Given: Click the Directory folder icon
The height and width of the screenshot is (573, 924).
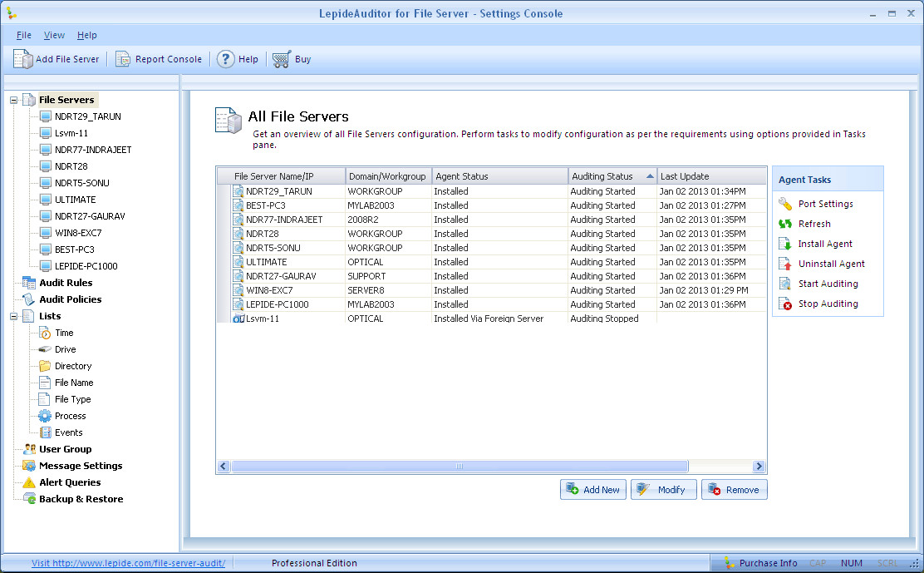Looking at the screenshot, I should click(45, 366).
